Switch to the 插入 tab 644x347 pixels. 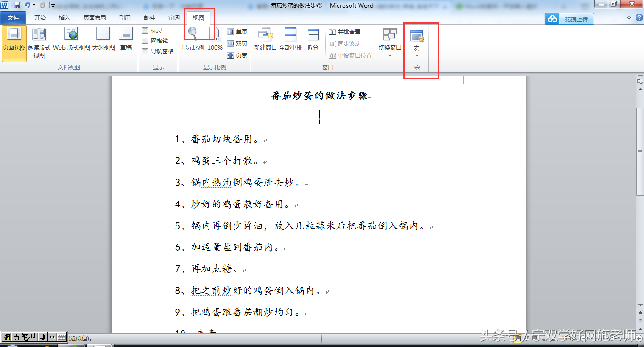[x=65, y=18]
